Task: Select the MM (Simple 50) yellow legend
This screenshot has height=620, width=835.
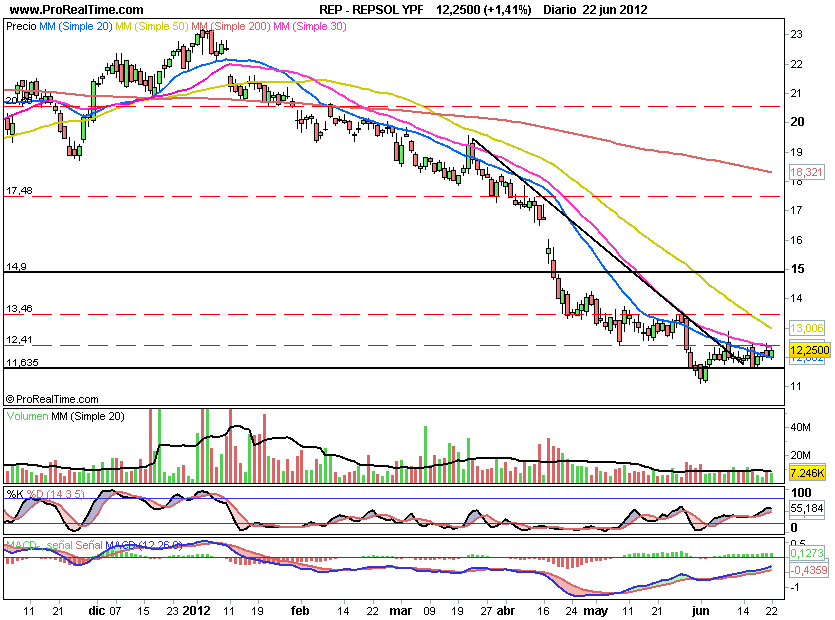Action: pos(152,26)
